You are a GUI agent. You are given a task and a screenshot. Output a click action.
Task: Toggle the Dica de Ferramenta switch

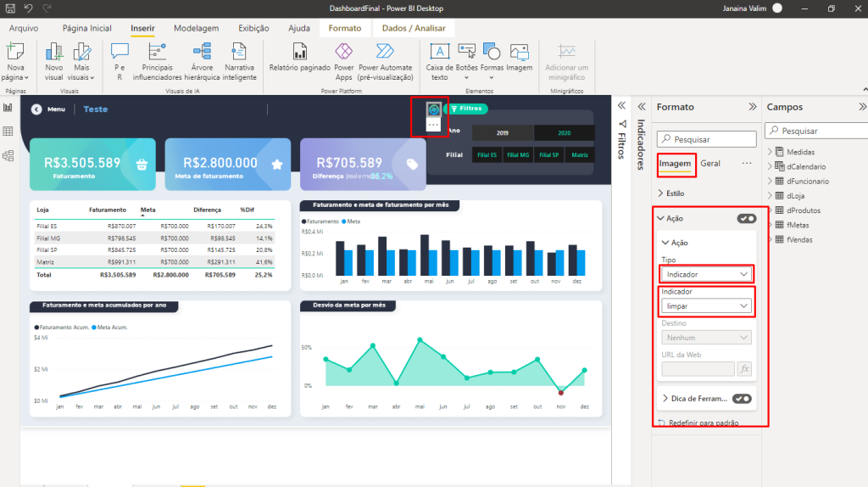[742, 398]
